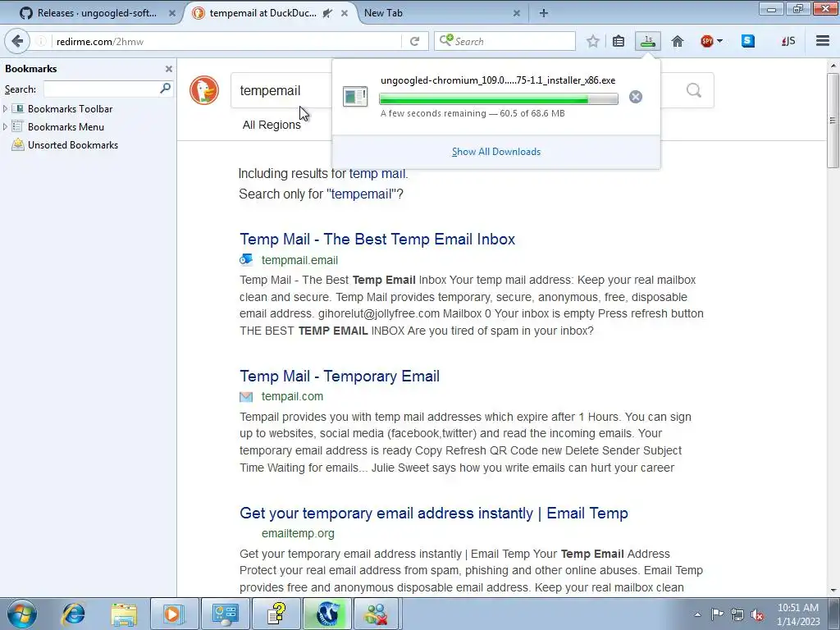Click the DuckDuckGo logo

click(x=204, y=90)
